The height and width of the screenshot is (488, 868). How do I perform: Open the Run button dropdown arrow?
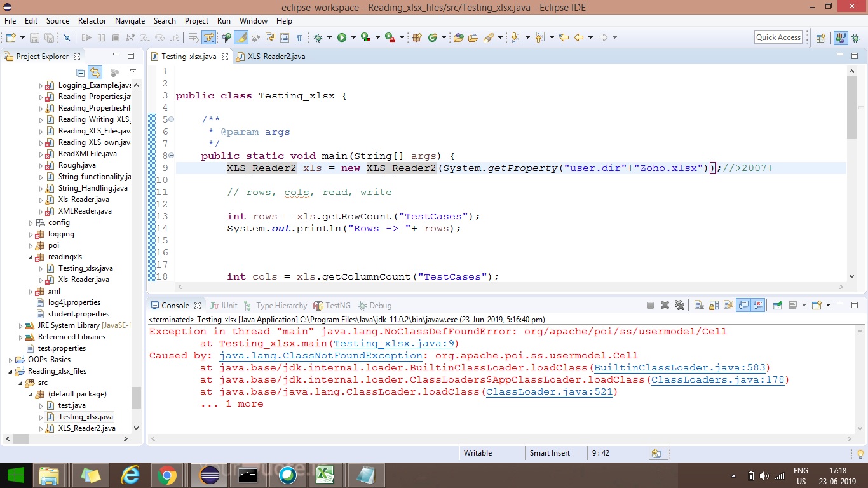tap(353, 38)
